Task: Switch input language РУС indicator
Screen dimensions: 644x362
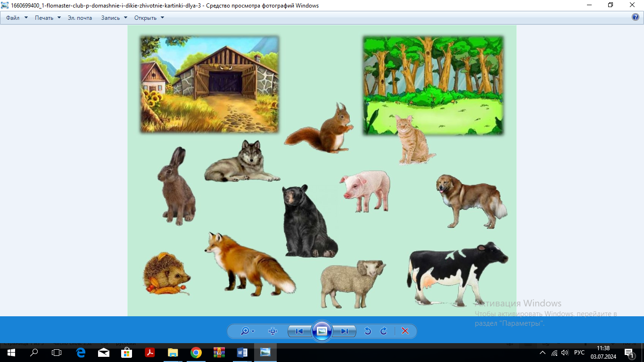Action: (579, 353)
